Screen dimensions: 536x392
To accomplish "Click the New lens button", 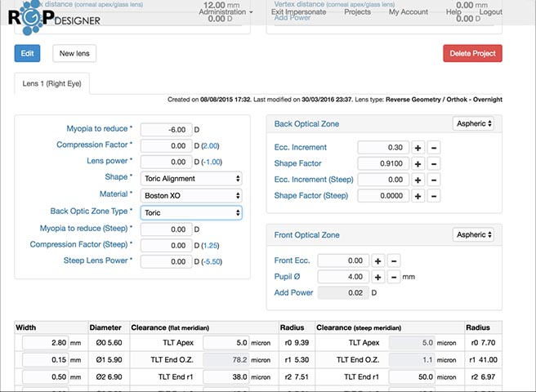I will [75, 54].
